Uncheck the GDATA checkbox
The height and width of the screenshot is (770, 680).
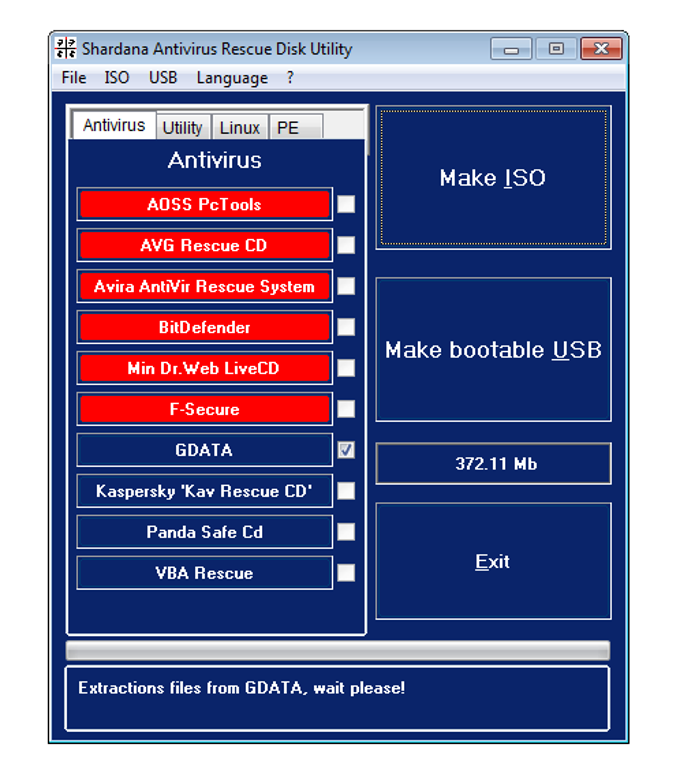(x=346, y=450)
